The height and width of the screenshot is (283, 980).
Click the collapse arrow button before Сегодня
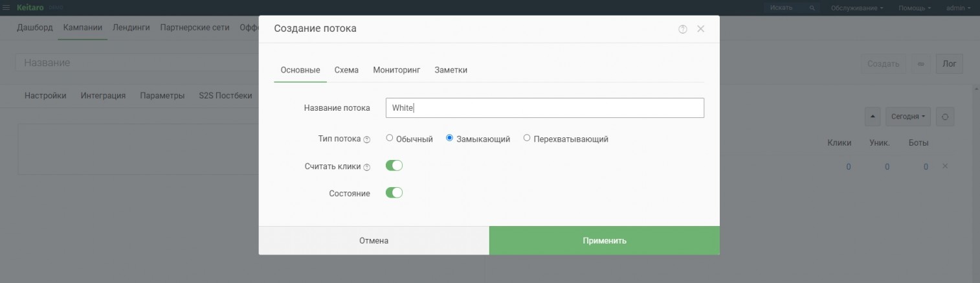(872, 117)
